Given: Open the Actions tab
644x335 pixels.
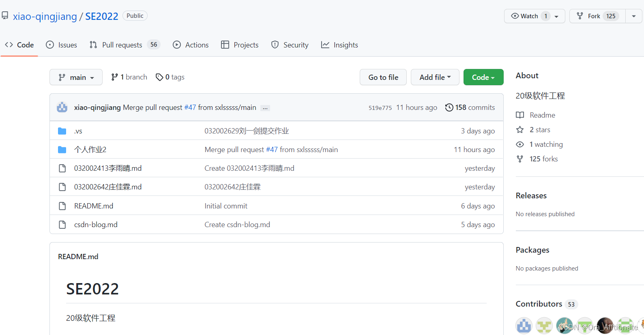Looking at the screenshot, I should (191, 45).
